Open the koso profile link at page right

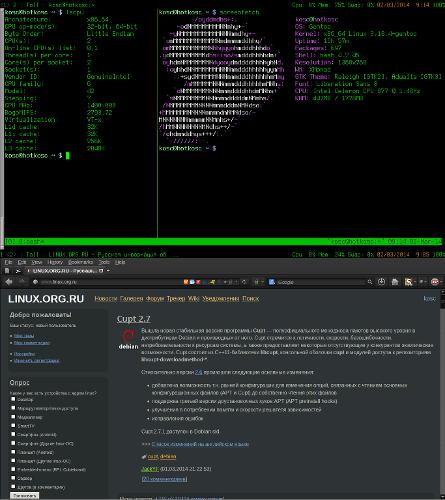pyautogui.click(x=429, y=299)
